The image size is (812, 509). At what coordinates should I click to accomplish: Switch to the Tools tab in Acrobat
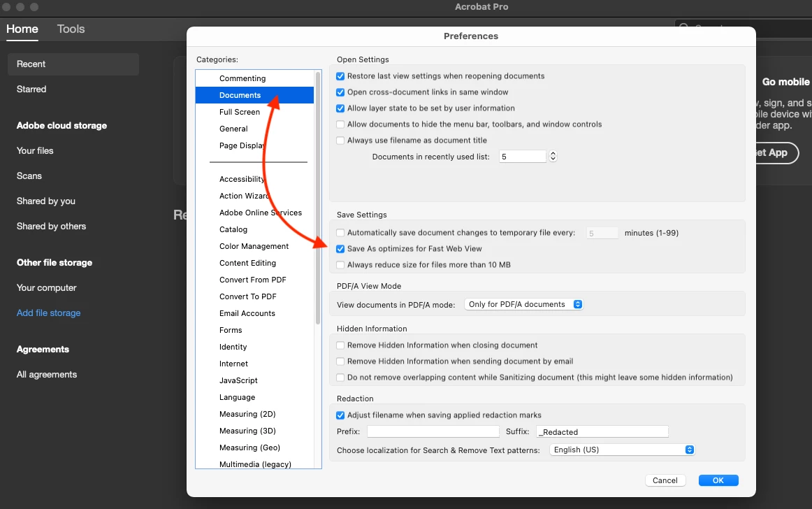coord(71,29)
